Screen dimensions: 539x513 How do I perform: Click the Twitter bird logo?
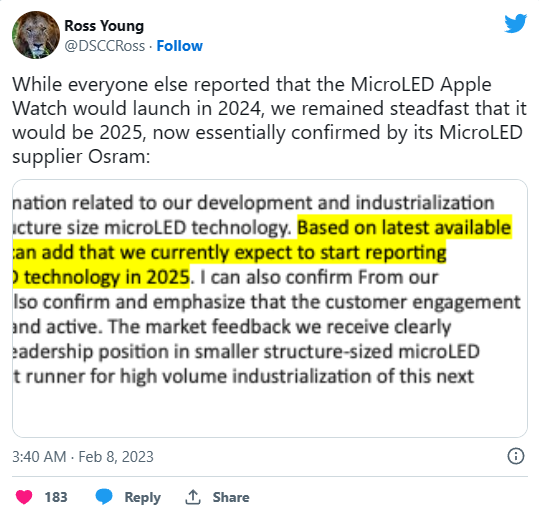coord(515,23)
